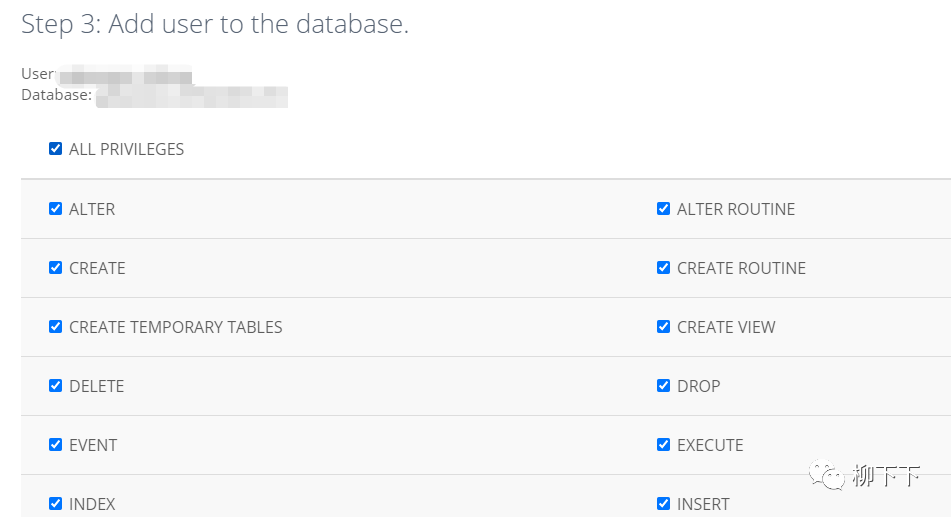The height and width of the screenshot is (517, 951).
Task: Uncheck the DROP privilege checkbox
Action: coord(663,386)
